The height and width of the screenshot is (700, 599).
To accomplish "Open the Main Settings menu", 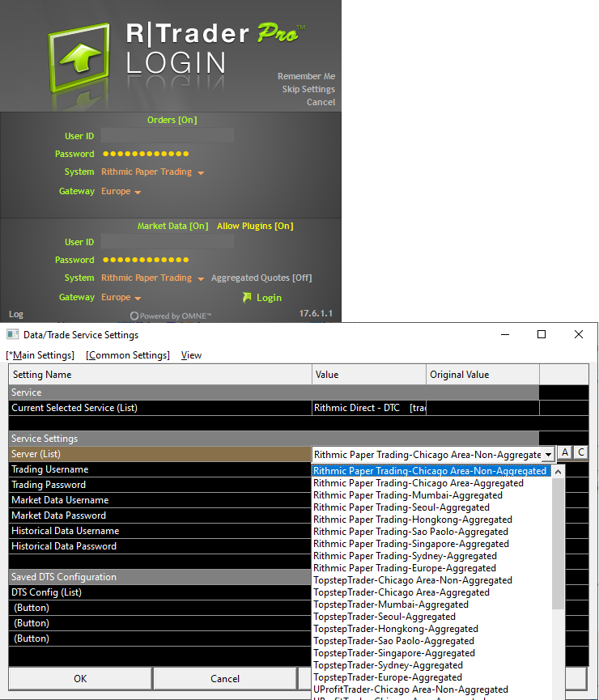I will pyautogui.click(x=40, y=355).
